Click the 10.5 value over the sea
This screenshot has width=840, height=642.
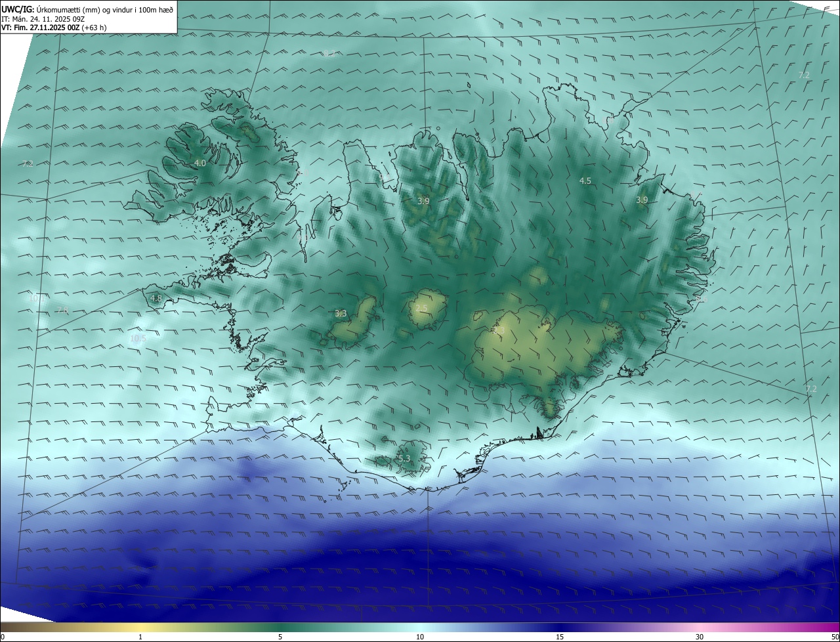point(138,339)
